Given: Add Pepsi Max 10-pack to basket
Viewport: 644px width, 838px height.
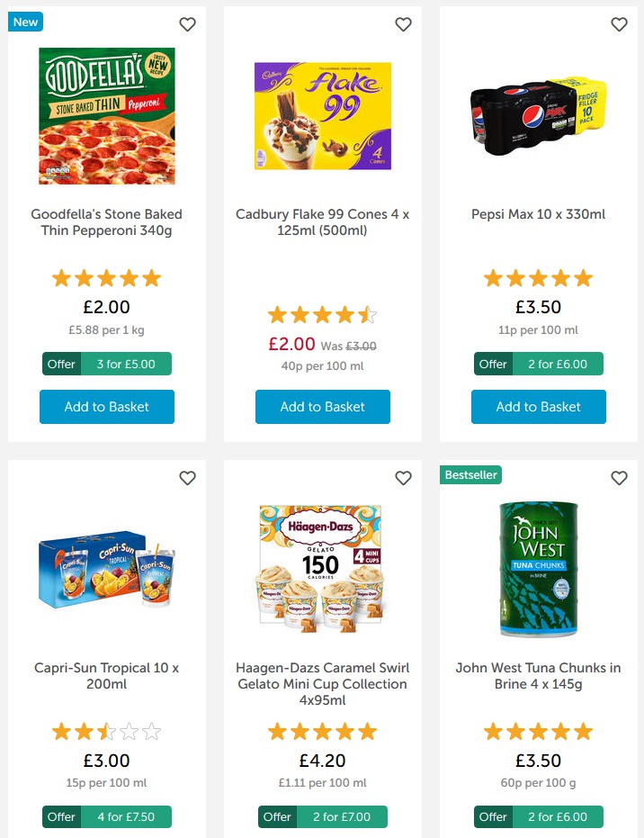Looking at the screenshot, I should (x=538, y=406).
